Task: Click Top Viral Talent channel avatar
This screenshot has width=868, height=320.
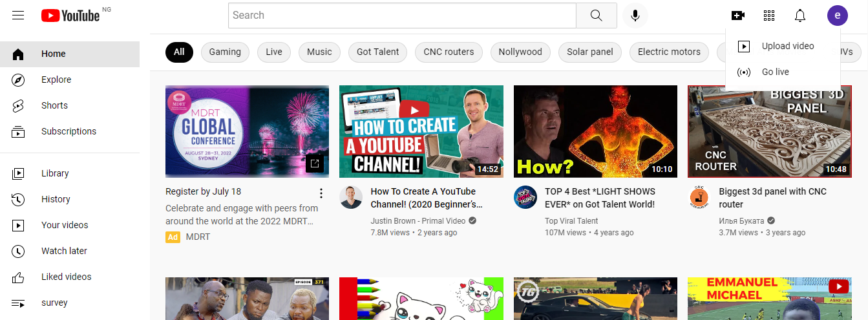Action: point(525,197)
